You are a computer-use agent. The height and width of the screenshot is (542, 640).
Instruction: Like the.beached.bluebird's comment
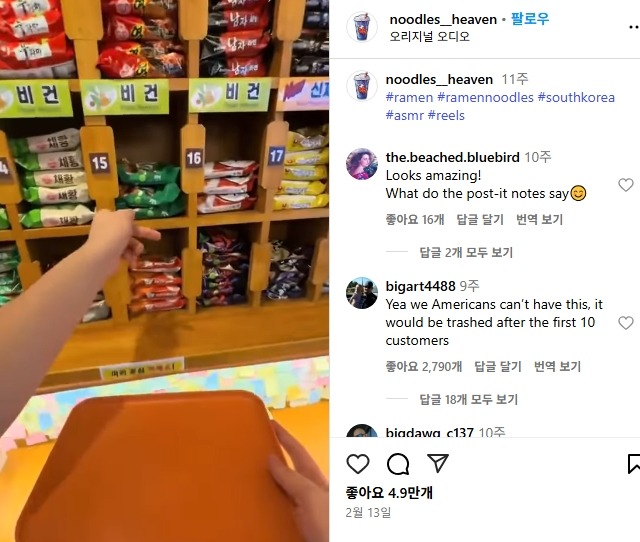[625, 185]
